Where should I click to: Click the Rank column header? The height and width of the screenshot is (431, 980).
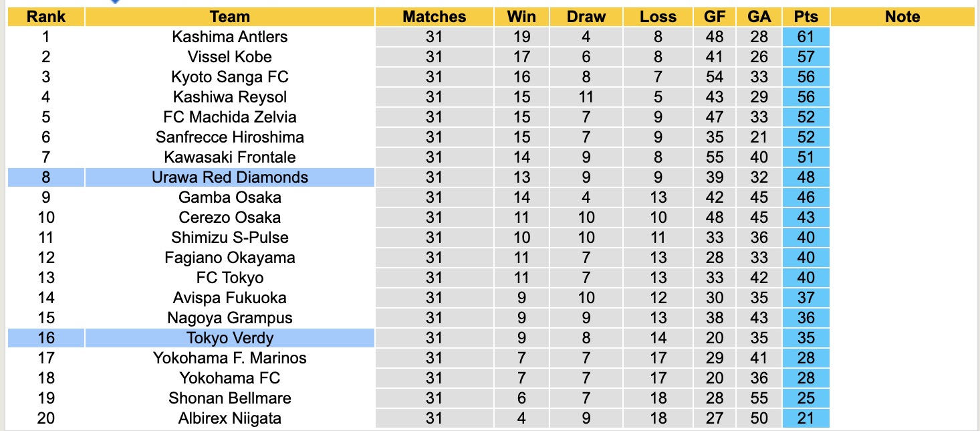point(45,17)
